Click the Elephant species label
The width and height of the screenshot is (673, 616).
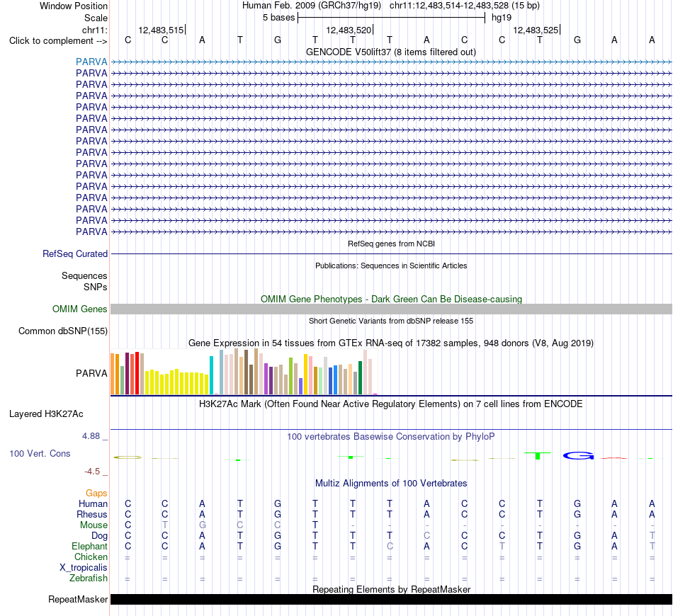(89, 546)
